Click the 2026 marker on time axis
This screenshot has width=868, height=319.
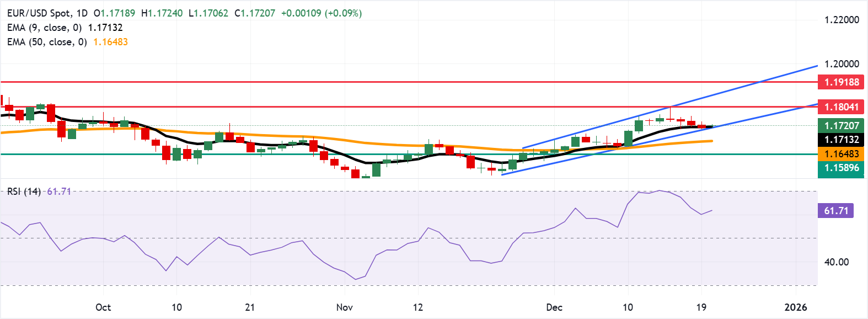point(796,307)
